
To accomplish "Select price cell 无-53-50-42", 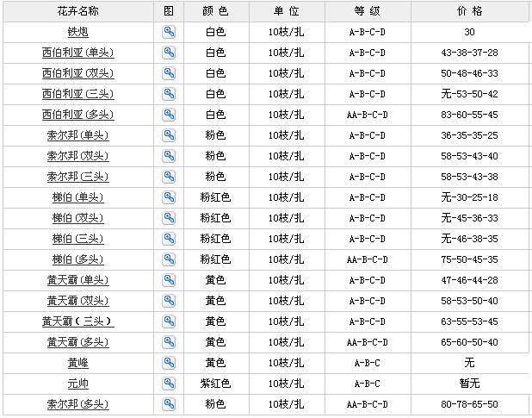I will tap(469, 94).
